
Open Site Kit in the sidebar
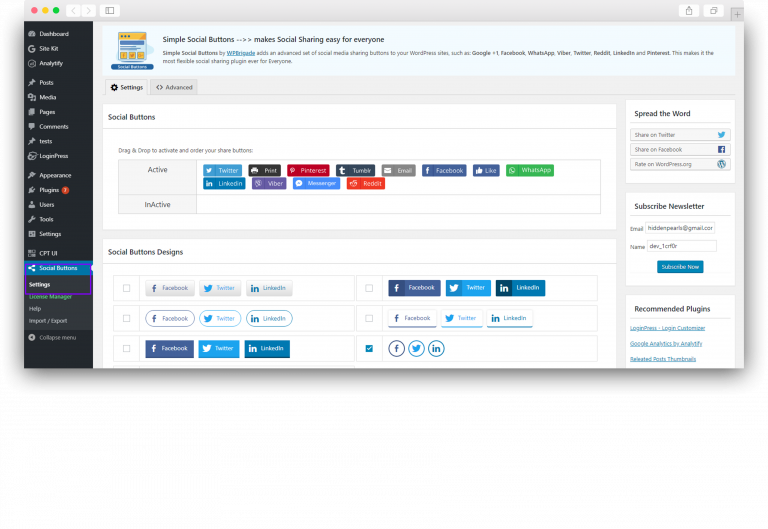tap(48, 48)
